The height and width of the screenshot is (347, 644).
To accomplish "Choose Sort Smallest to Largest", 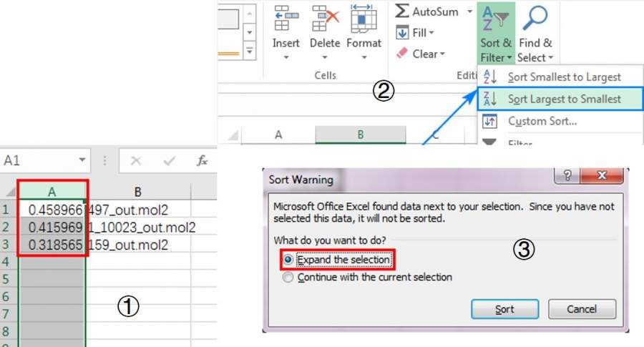I will click(564, 77).
